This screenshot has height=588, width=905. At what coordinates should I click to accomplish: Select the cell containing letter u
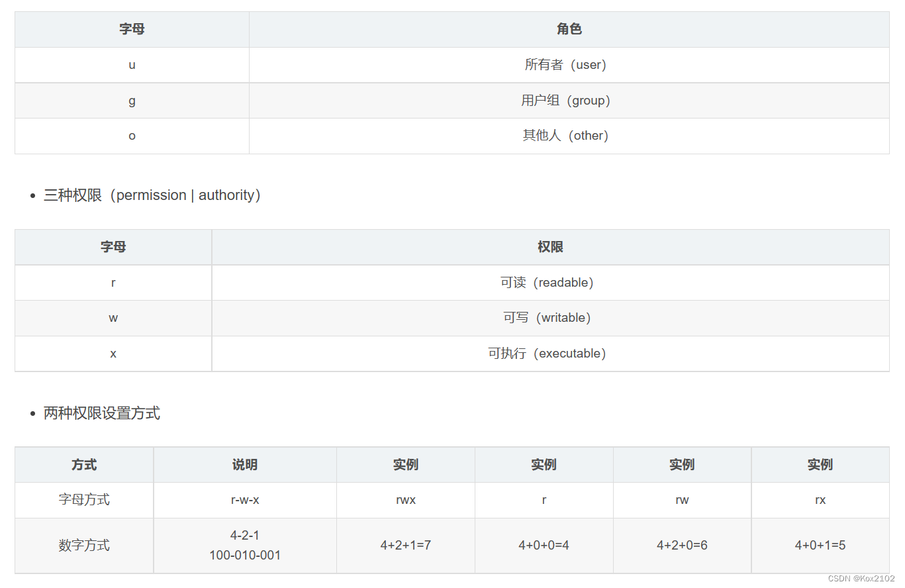[132, 65]
